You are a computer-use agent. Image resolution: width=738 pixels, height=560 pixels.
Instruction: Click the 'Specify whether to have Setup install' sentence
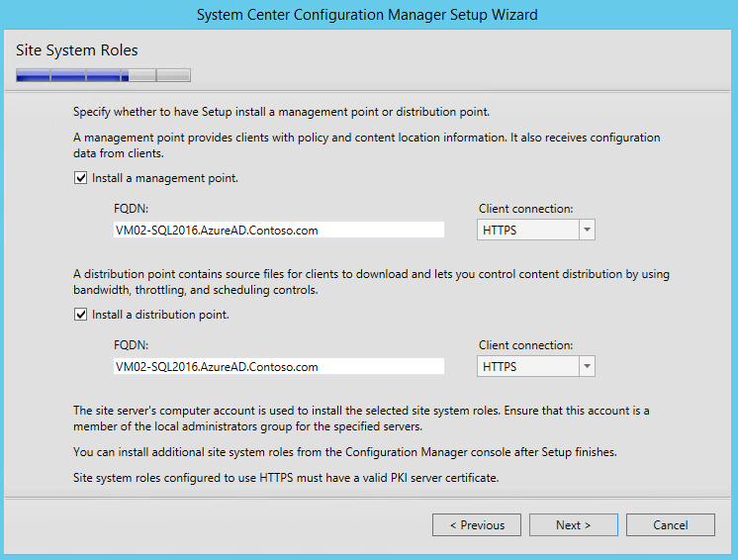tap(281, 112)
